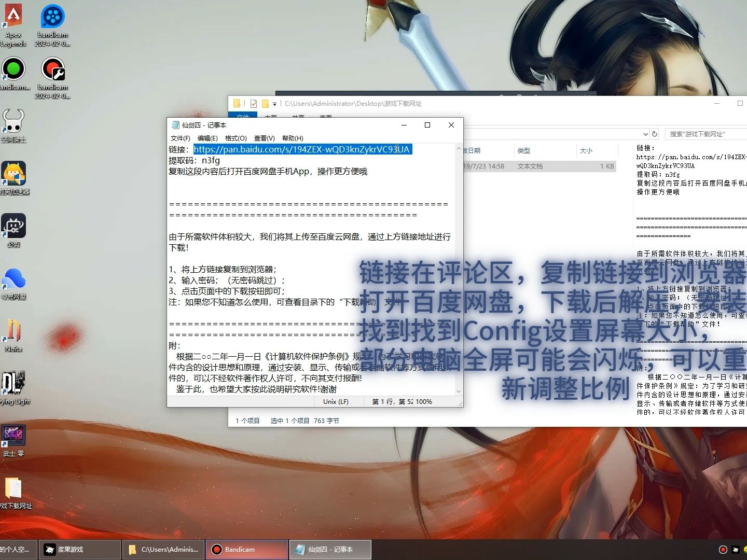Click the 1 个项目 status in Explorer
The width and height of the screenshot is (747, 560).
247,421
